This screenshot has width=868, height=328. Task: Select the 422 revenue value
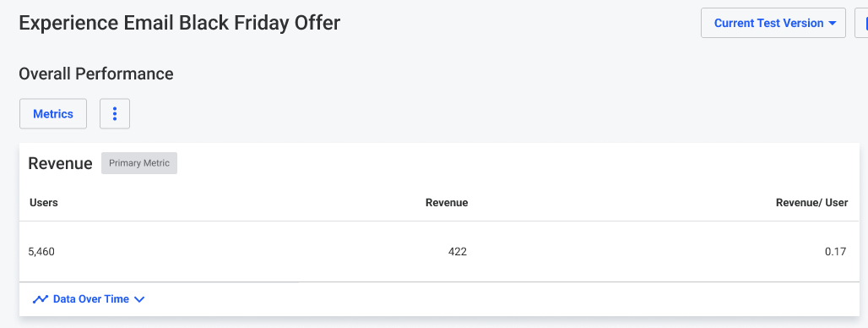coord(458,252)
